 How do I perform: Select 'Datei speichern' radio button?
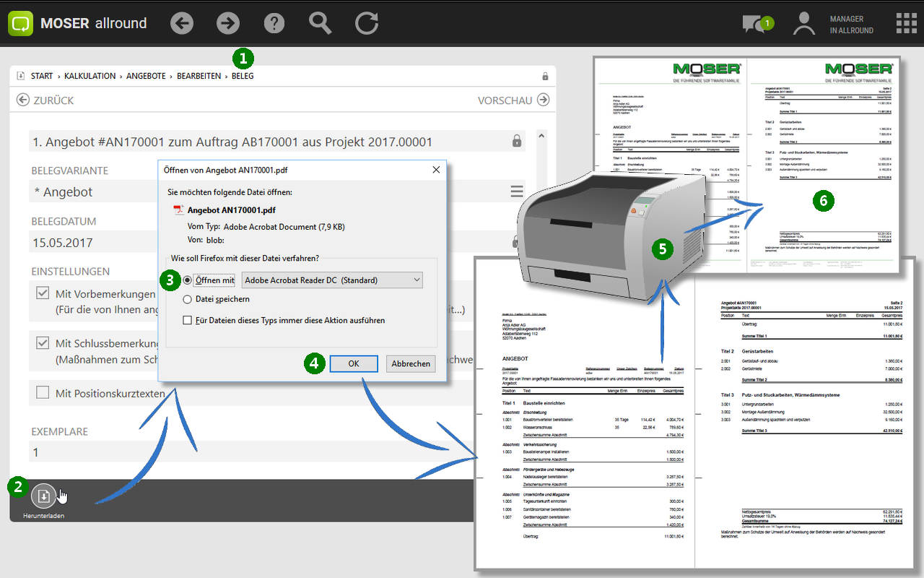coord(188,299)
